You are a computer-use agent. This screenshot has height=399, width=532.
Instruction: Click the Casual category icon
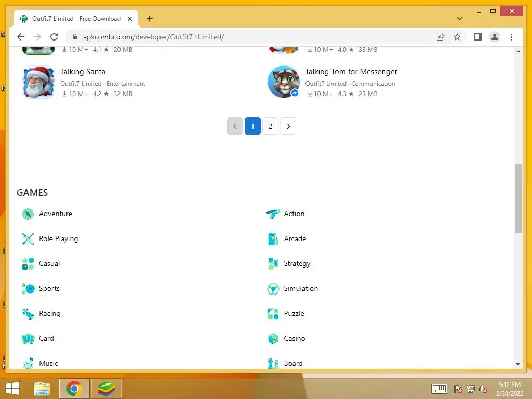28,263
